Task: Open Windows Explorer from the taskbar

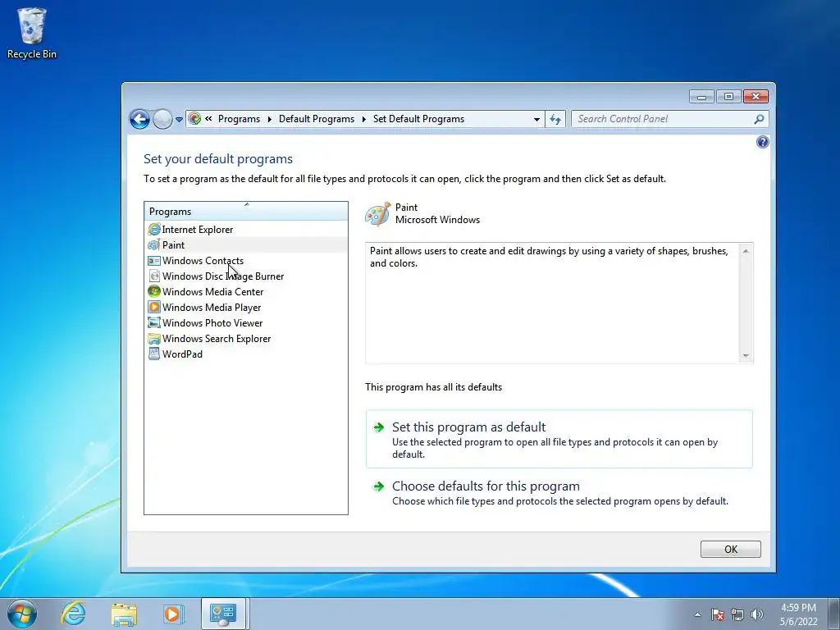Action: (x=124, y=614)
